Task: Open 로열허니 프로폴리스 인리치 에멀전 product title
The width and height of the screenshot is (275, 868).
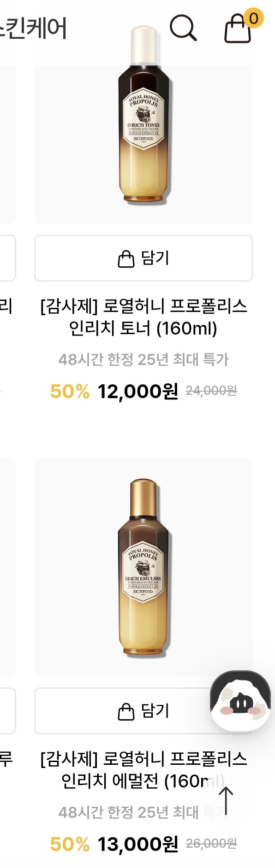Action: [x=143, y=770]
